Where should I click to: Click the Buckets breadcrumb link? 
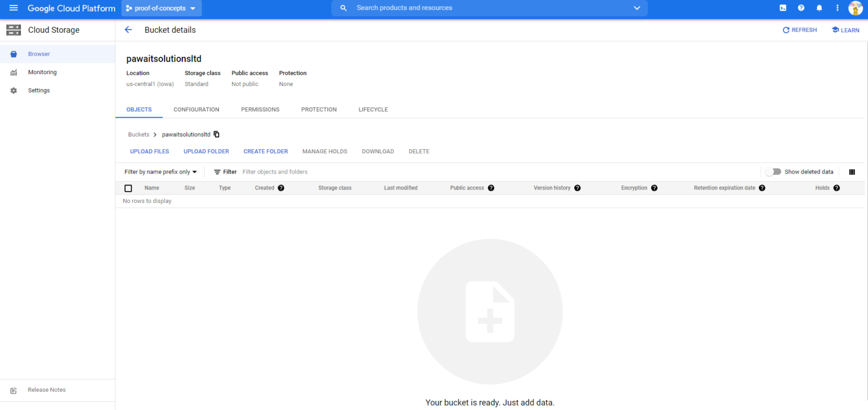[138, 135]
